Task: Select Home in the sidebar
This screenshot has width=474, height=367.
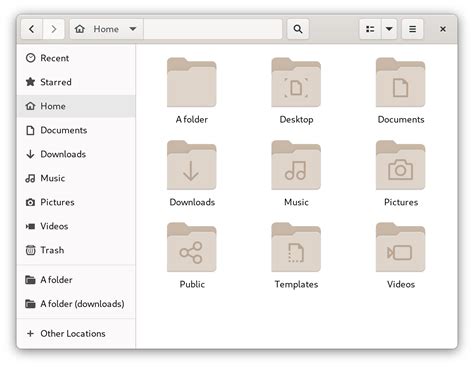Action: point(76,106)
